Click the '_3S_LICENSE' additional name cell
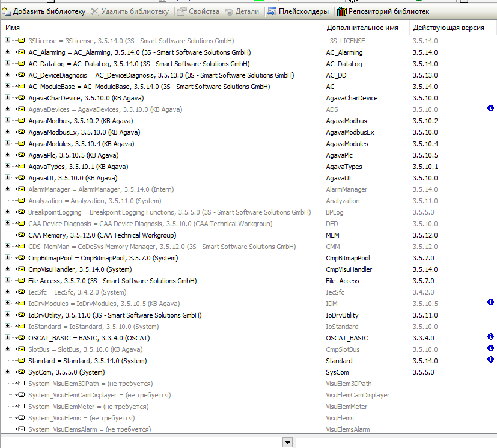This screenshot has width=497, height=448. [346, 41]
